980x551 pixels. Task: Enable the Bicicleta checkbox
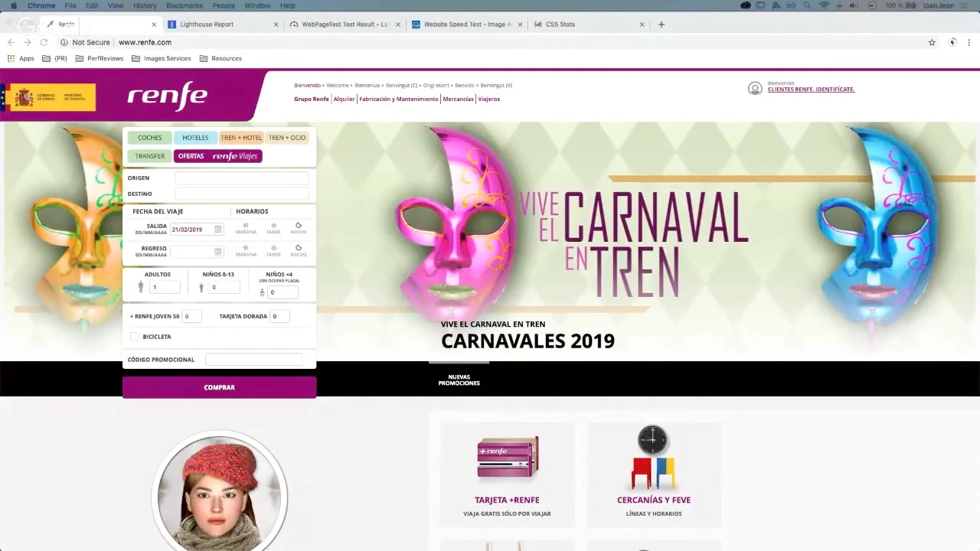tap(135, 337)
